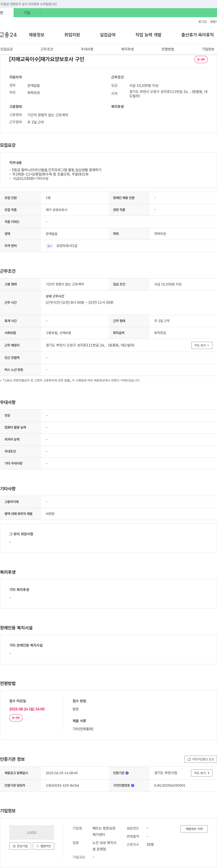Open the 출산휴가·육아휴직 menu
217x868 pixels.
coord(198,35)
